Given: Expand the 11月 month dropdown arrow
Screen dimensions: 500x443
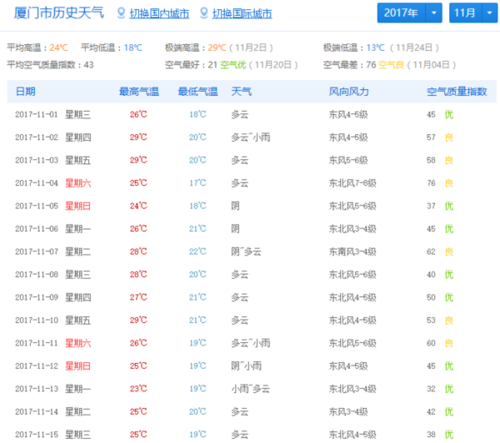Looking at the screenshot, I should click(x=489, y=13).
